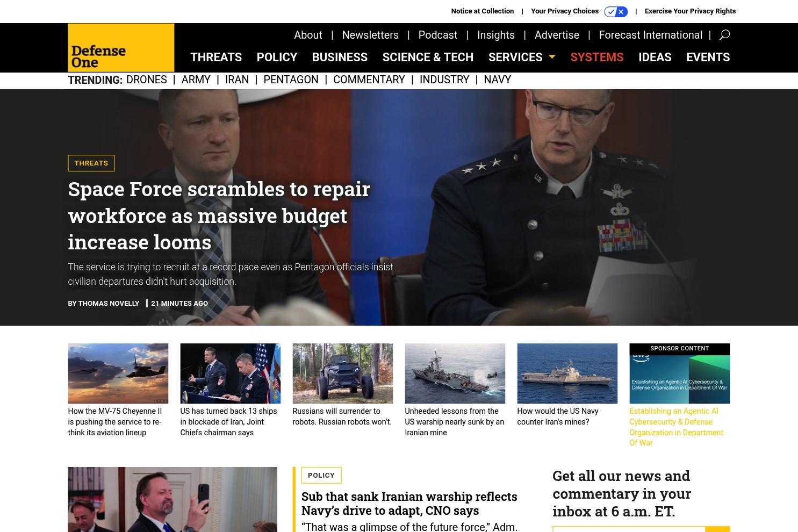The image size is (798, 532).
Task: Open the AWS sponsor content thumbnail
Action: tap(679, 373)
